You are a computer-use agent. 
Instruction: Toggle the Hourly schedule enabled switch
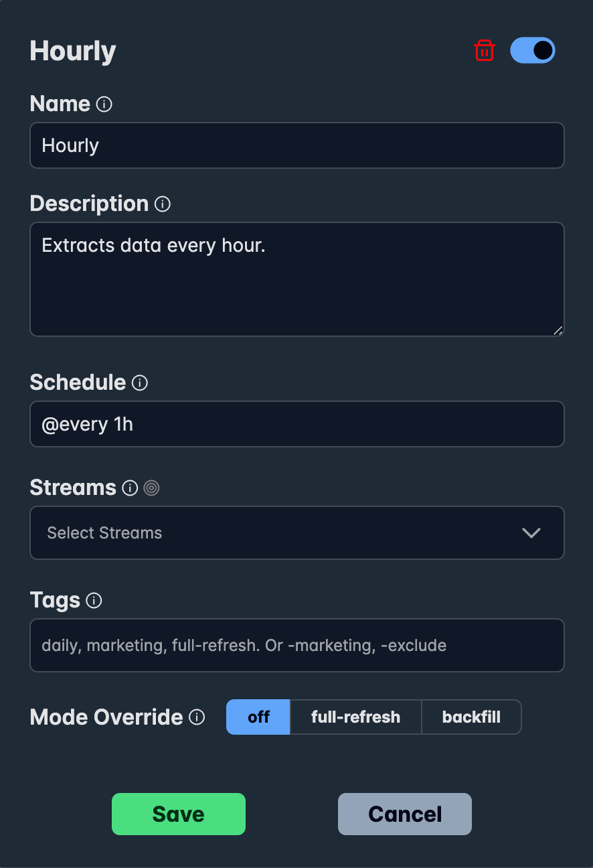pos(533,51)
